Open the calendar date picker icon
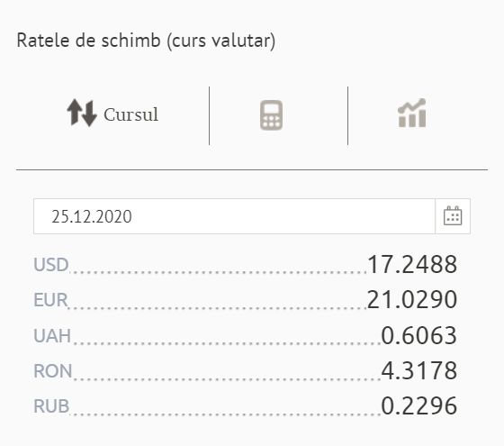The image size is (504, 446). click(x=453, y=216)
